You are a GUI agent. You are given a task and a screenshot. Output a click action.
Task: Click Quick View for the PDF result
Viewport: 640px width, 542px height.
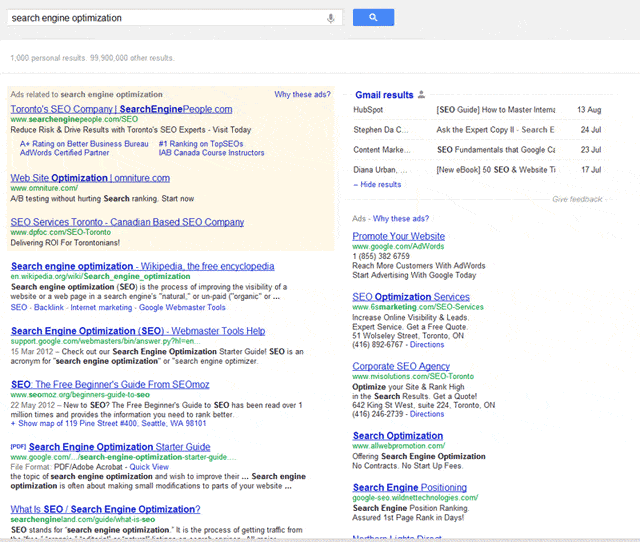tap(149, 467)
